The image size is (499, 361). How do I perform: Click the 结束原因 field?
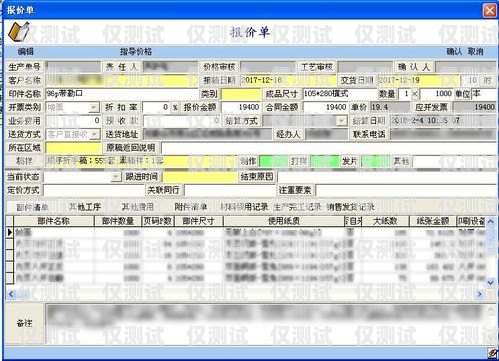[387, 177]
